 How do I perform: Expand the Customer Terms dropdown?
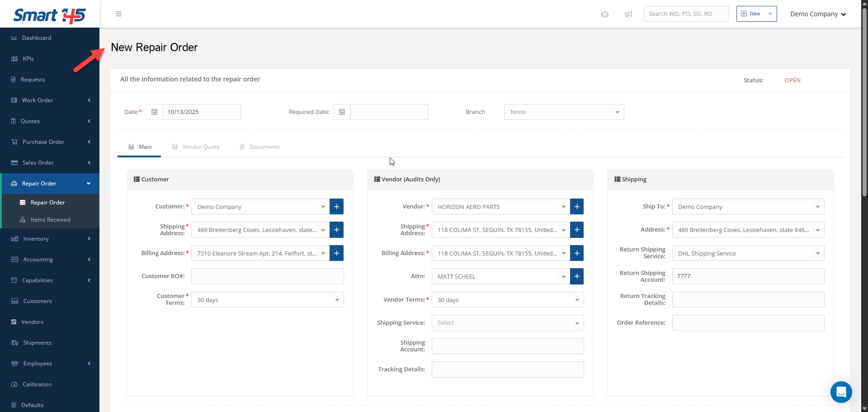coord(267,300)
